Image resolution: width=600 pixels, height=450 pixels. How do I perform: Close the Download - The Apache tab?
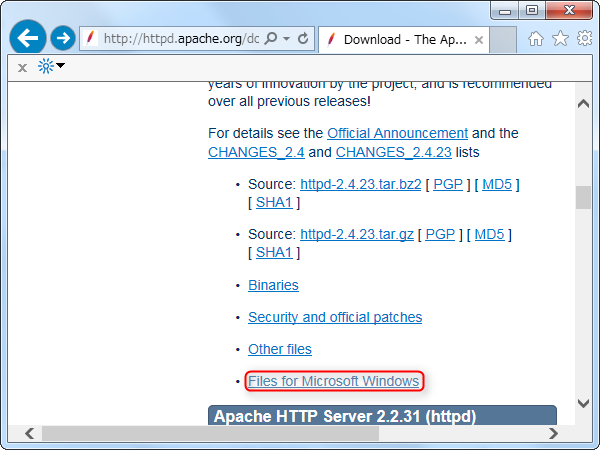479,40
